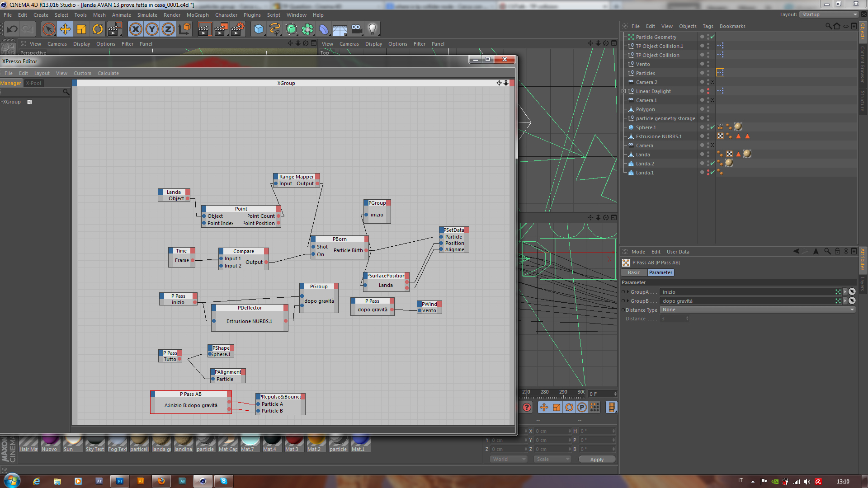
Task: Toggle Y axis lock
Action: (x=152, y=29)
